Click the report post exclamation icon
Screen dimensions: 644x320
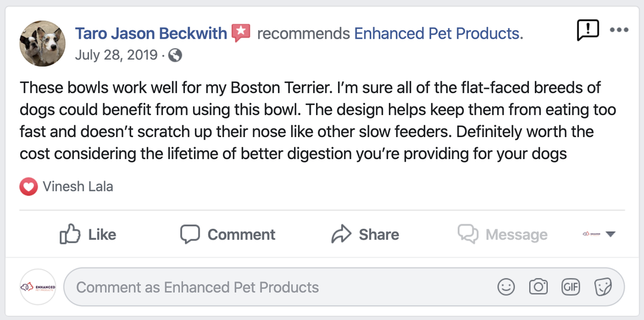pyautogui.click(x=587, y=30)
